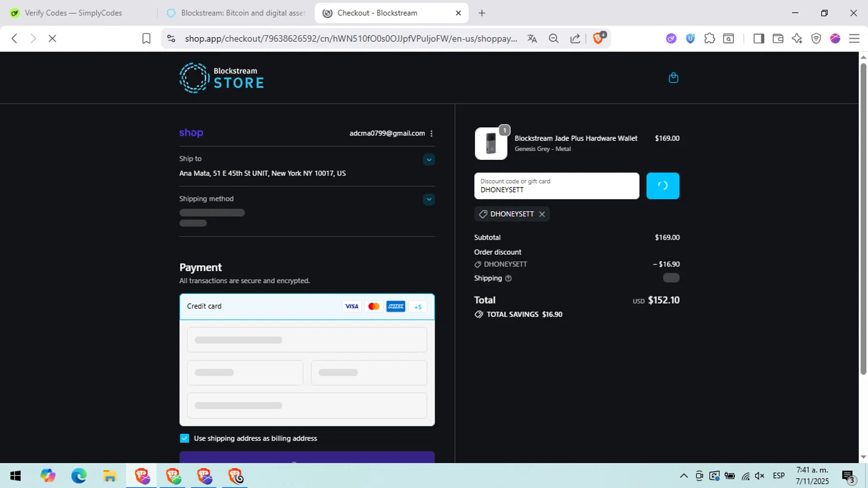Screen dimensions: 868x488
Task: Open the Brave VPN icon
Action: pyautogui.click(x=816, y=38)
